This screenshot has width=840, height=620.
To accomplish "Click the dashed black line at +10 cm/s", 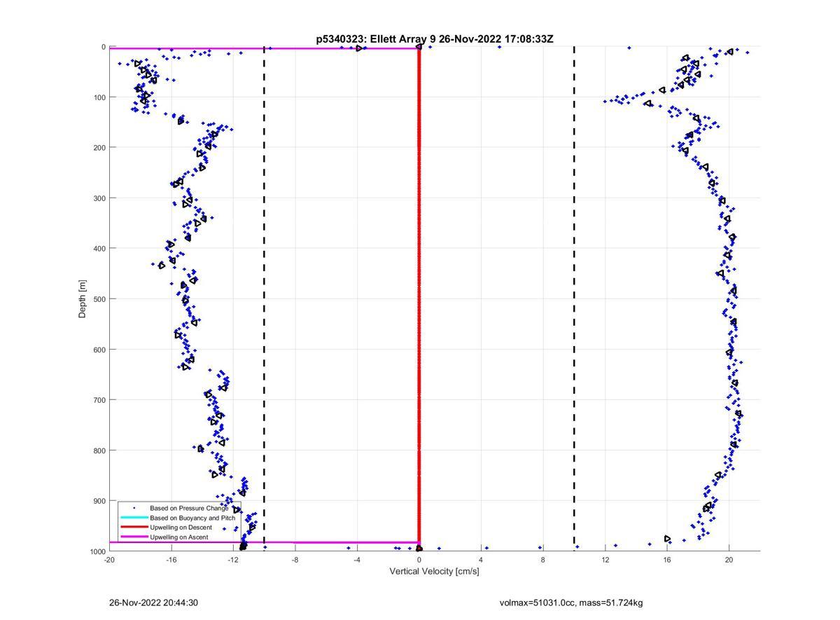I will click(574, 298).
